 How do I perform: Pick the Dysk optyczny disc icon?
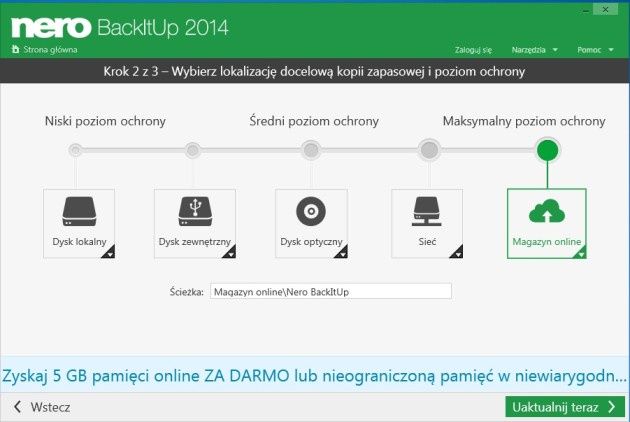click(311, 211)
